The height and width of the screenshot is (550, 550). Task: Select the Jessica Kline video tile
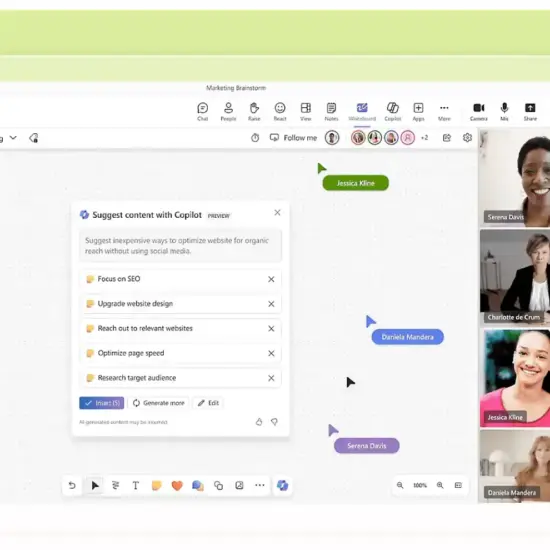point(515,378)
